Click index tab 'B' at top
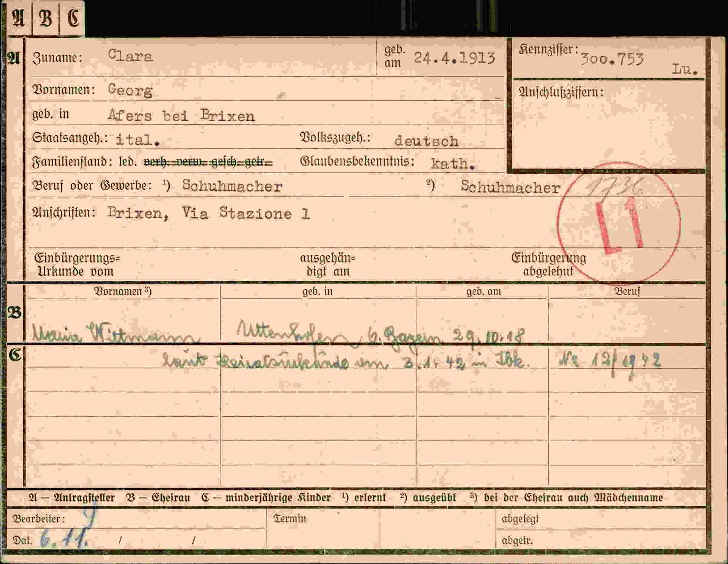Image resolution: width=728 pixels, height=564 pixels. click(x=46, y=17)
